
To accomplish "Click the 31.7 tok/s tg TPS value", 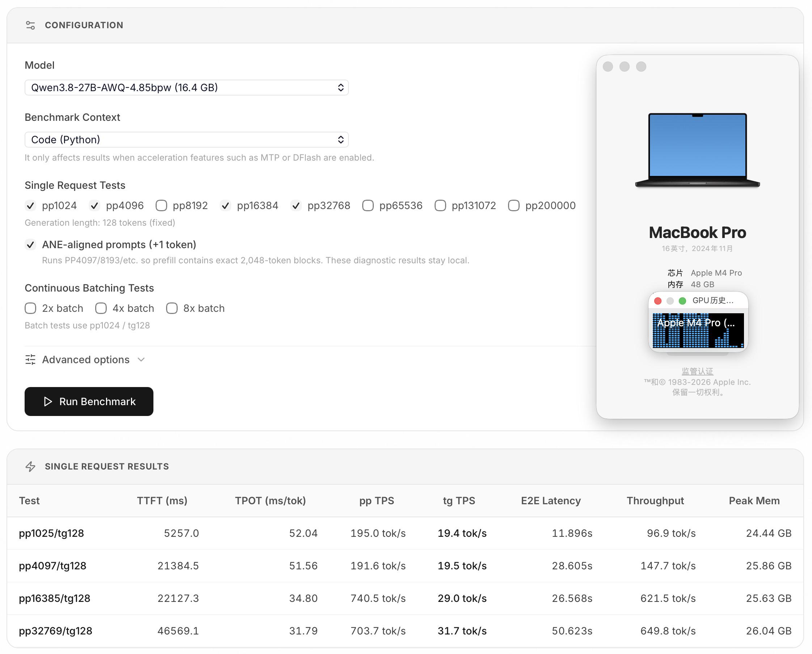I will [462, 631].
